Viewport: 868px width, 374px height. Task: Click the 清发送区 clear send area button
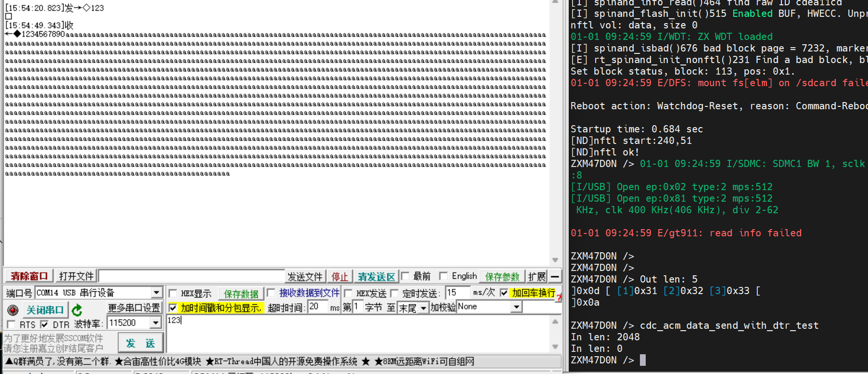376,277
